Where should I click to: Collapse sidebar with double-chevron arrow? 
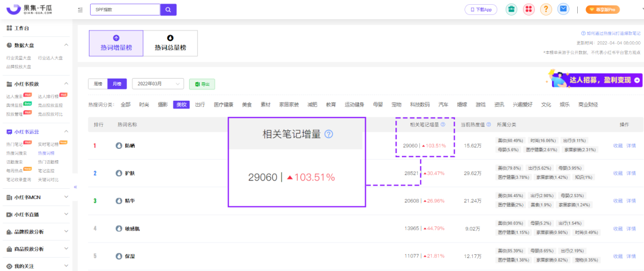pyautogui.click(x=75, y=187)
